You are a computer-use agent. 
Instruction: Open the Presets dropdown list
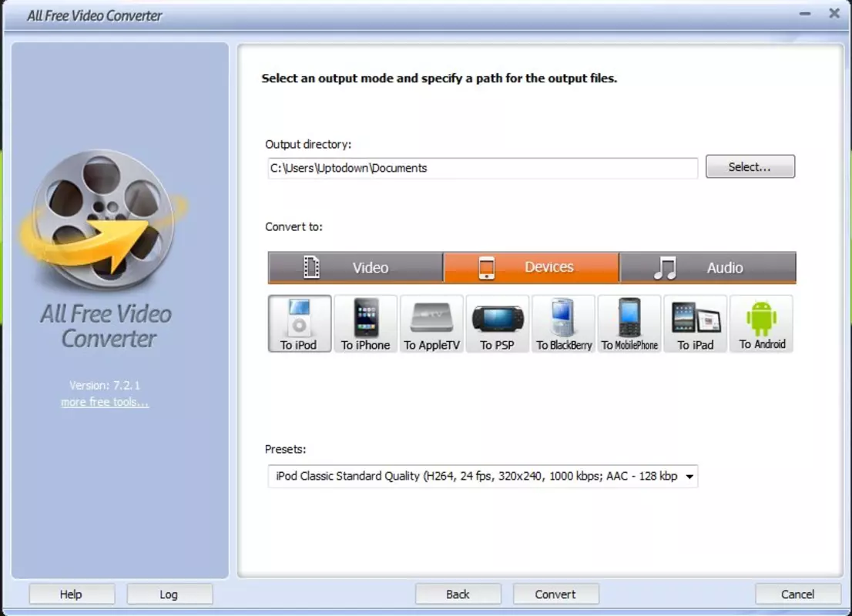(x=482, y=477)
